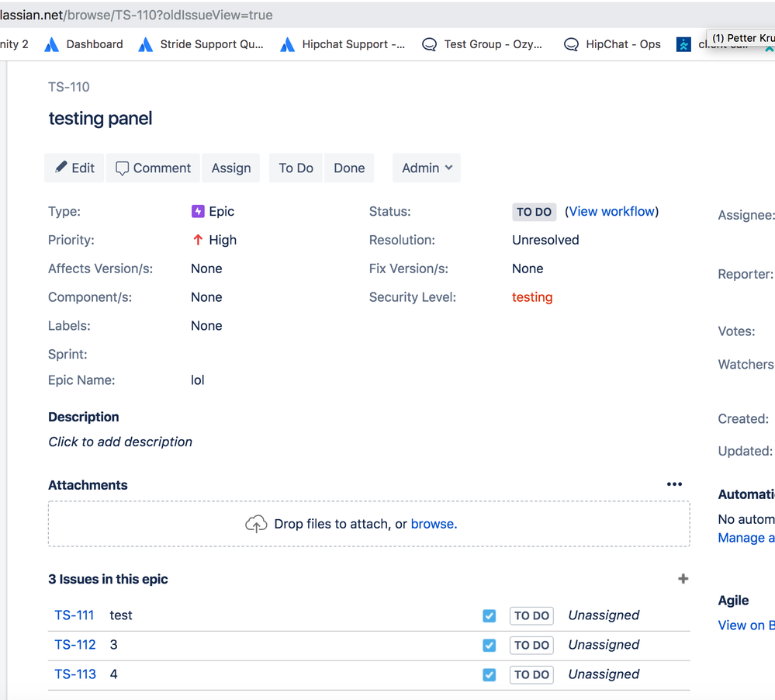Click the Stride Support bookmark icon
This screenshot has height=700, width=775.
coord(144,44)
